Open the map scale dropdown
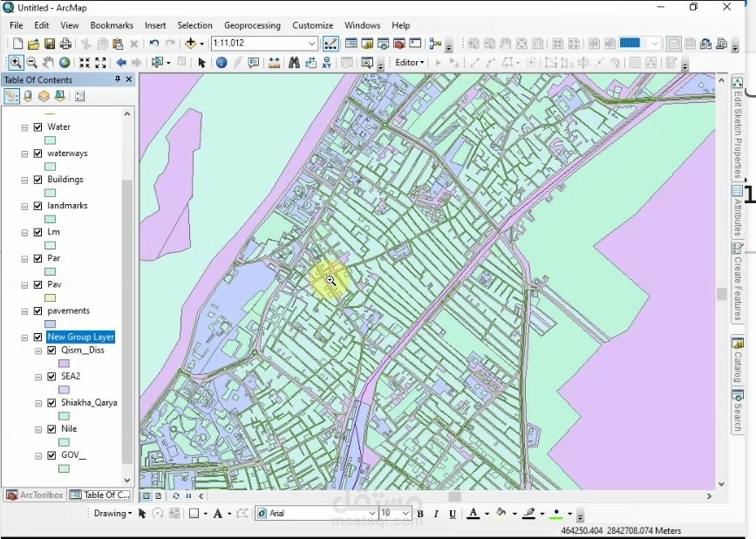 [311, 44]
